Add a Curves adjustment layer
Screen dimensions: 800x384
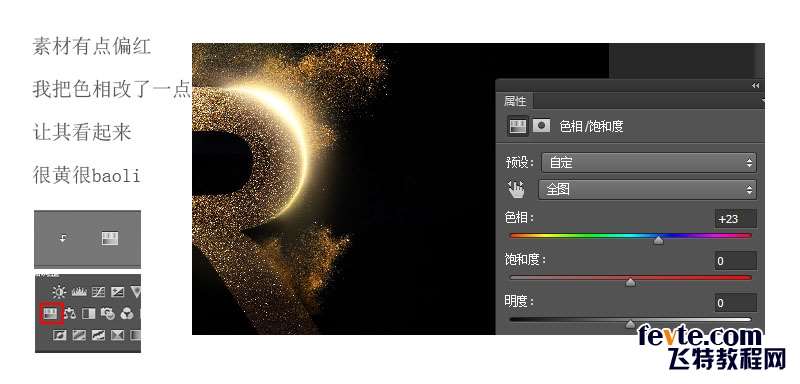pyautogui.click(x=98, y=292)
